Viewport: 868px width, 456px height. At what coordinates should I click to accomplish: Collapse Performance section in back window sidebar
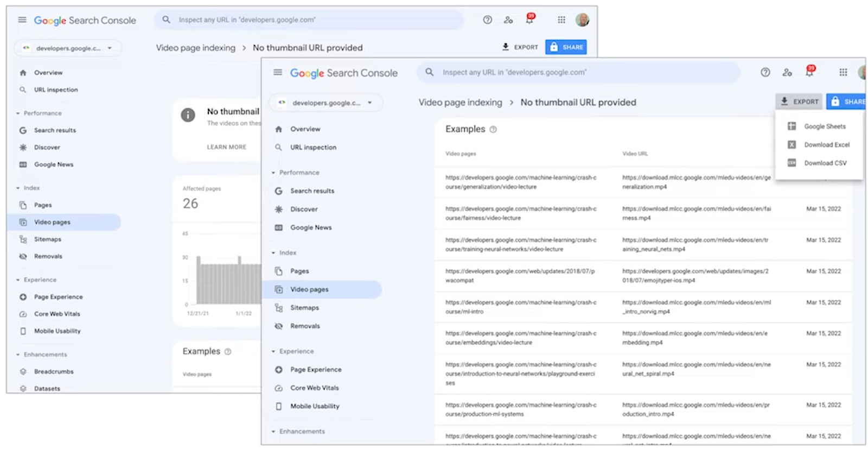[x=18, y=113]
